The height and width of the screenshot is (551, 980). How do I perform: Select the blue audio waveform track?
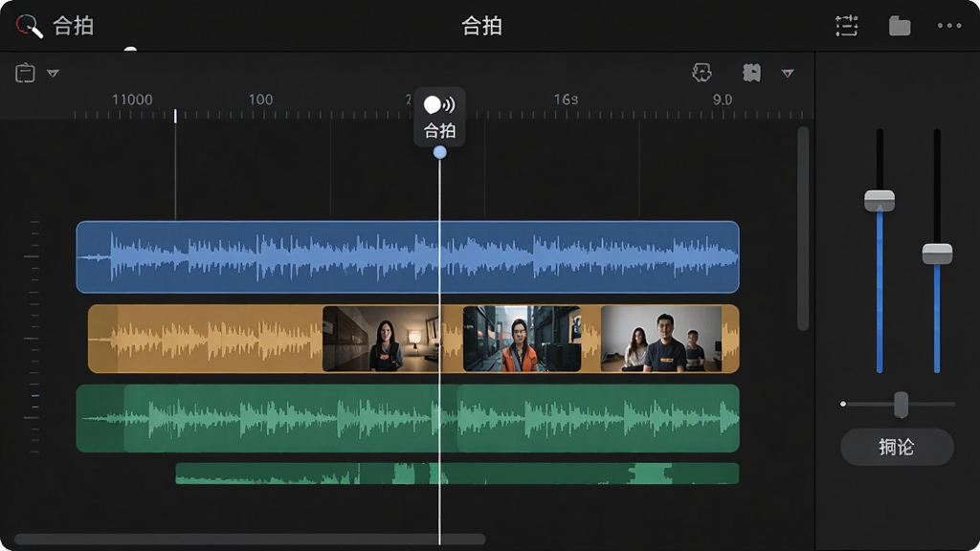coord(408,256)
